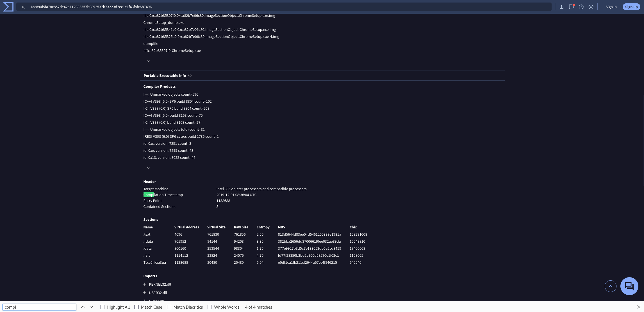Click the Entropy column header
The height and width of the screenshot is (312, 644).
pos(263,227)
